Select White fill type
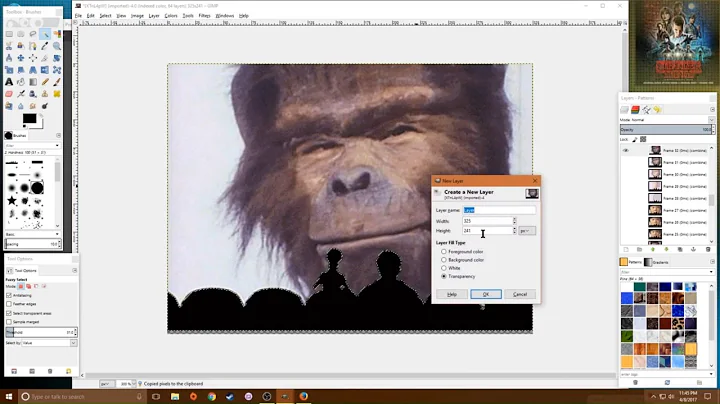This screenshot has width=720, height=404. (x=444, y=268)
